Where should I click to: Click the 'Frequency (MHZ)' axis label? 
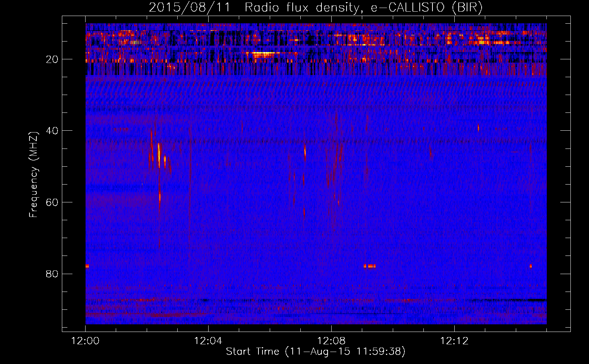[33, 175]
